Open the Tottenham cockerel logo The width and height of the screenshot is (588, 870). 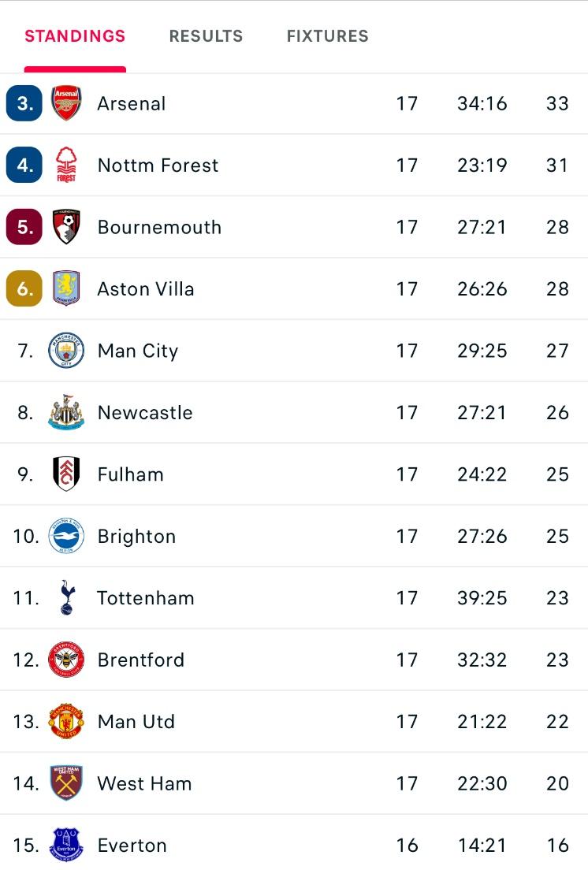(66, 597)
